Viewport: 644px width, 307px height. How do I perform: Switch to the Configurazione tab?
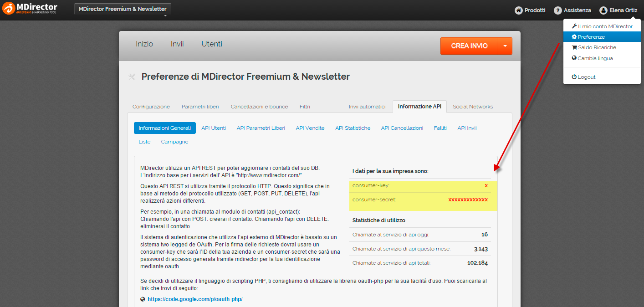point(151,107)
